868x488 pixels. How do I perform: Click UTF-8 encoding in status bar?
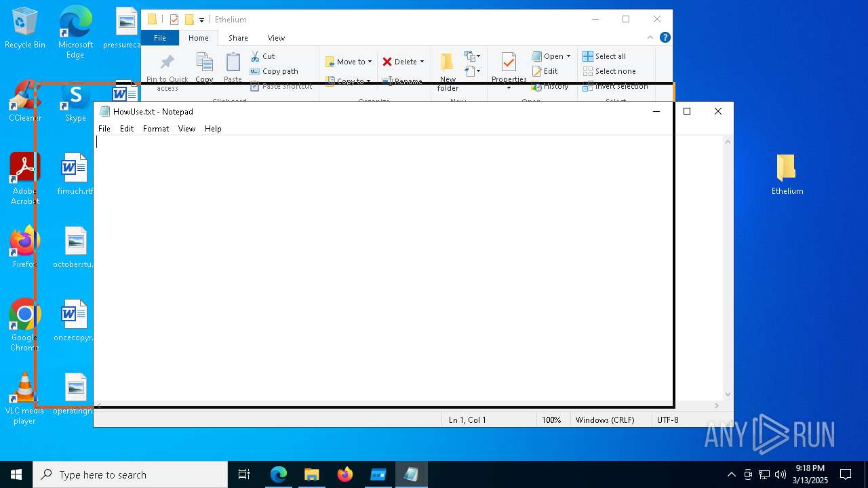click(668, 420)
